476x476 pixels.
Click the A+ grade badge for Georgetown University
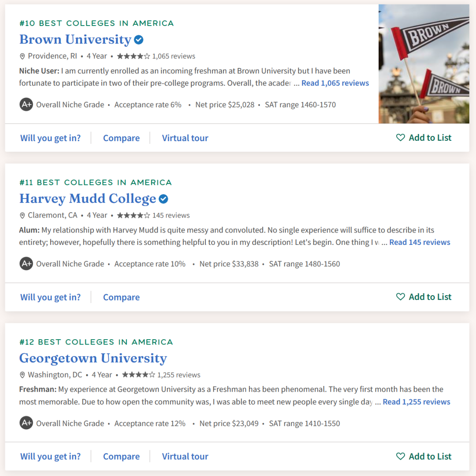pos(26,423)
